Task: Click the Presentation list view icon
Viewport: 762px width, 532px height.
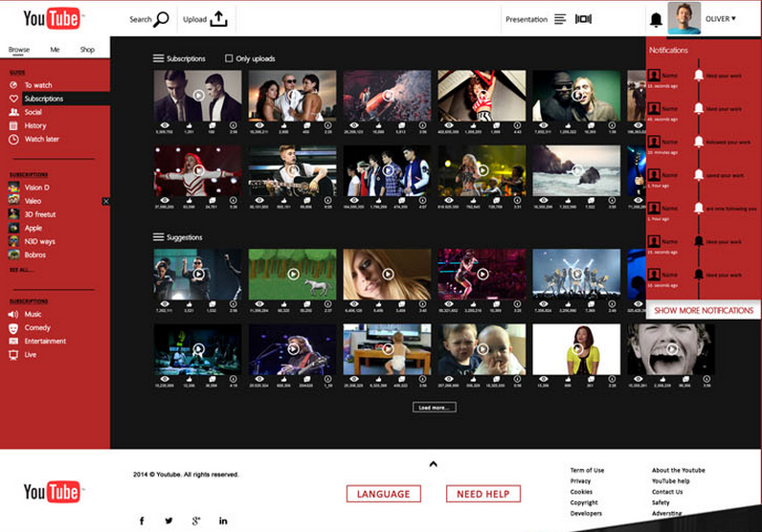Action: (x=560, y=19)
